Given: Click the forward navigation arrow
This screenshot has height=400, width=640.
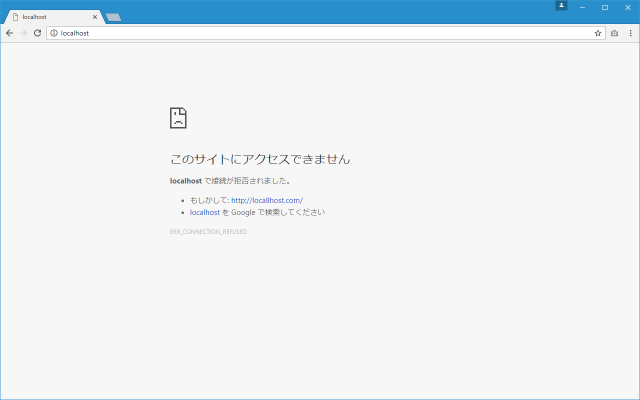Looking at the screenshot, I should pos(23,33).
